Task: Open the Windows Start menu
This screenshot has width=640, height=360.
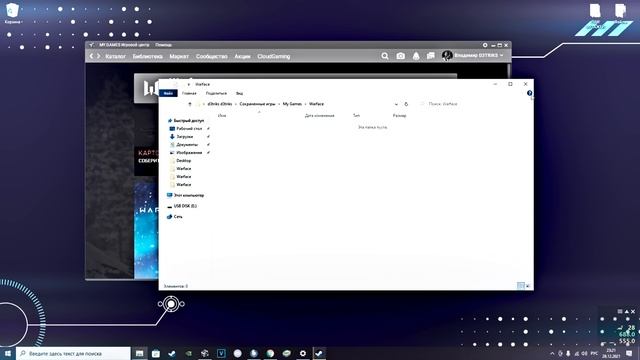Action: click(x=8, y=353)
